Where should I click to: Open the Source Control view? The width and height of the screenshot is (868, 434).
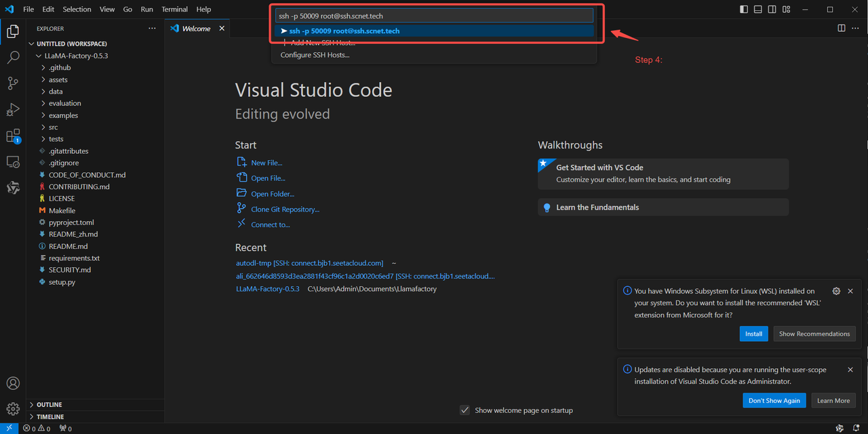[x=13, y=83]
